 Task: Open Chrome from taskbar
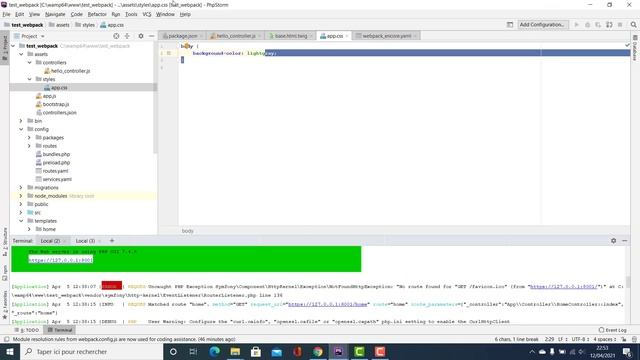click(318, 351)
